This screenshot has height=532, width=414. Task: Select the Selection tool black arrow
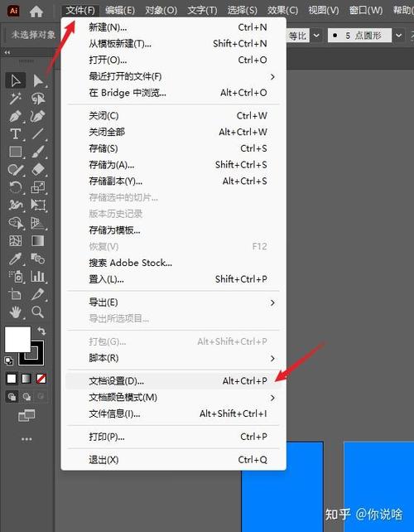[x=15, y=80]
